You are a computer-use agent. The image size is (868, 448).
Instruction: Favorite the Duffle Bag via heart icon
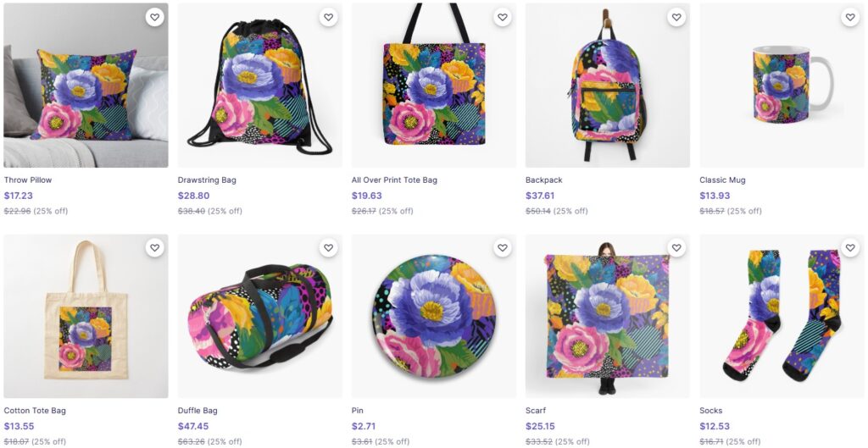(328, 248)
